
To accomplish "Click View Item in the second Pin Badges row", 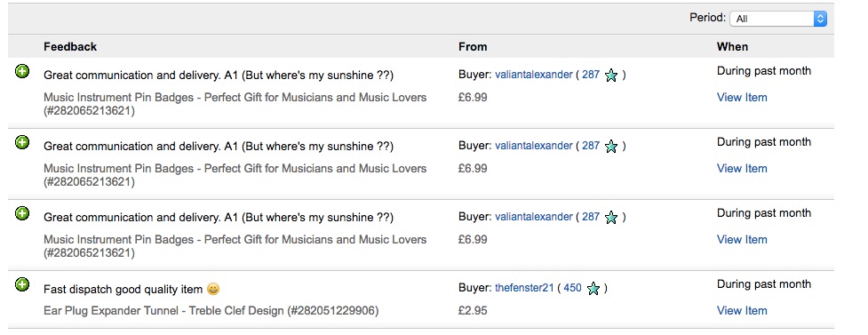I will coord(742,168).
